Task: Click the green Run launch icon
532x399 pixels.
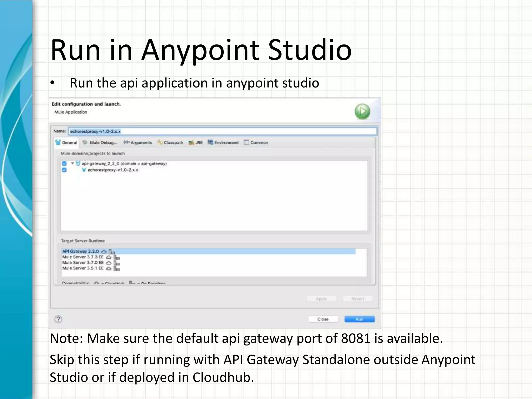Action: pyautogui.click(x=362, y=112)
